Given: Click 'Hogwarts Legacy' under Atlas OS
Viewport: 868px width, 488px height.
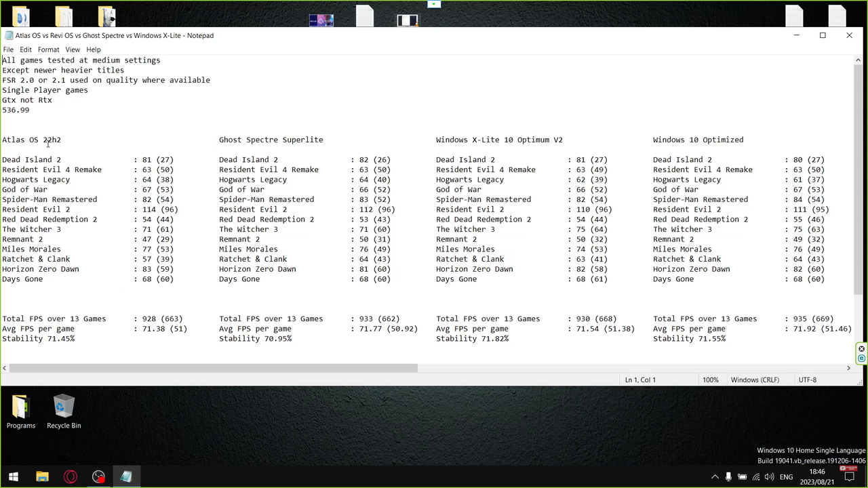Looking at the screenshot, I should tap(36, 180).
